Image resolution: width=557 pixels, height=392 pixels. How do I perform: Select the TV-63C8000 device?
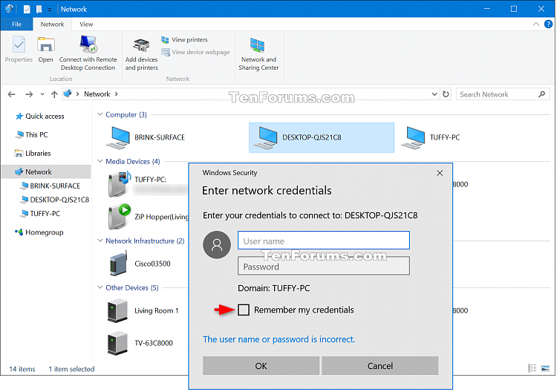tap(140, 343)
